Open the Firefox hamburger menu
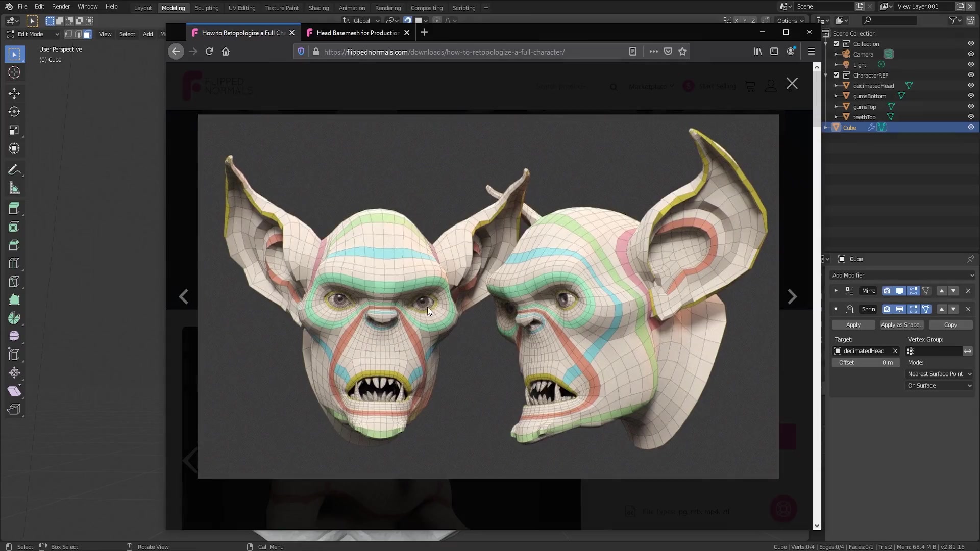980x551 pixels. point(811,52)
